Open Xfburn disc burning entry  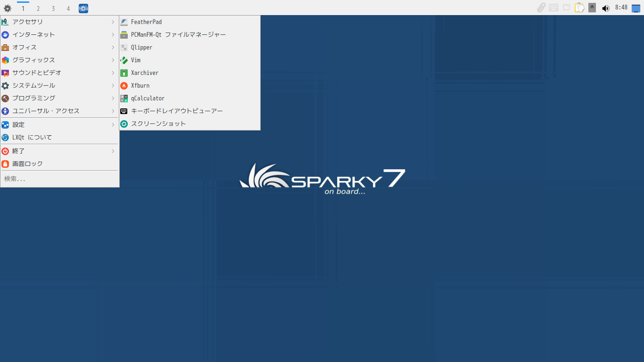(190, 86)
